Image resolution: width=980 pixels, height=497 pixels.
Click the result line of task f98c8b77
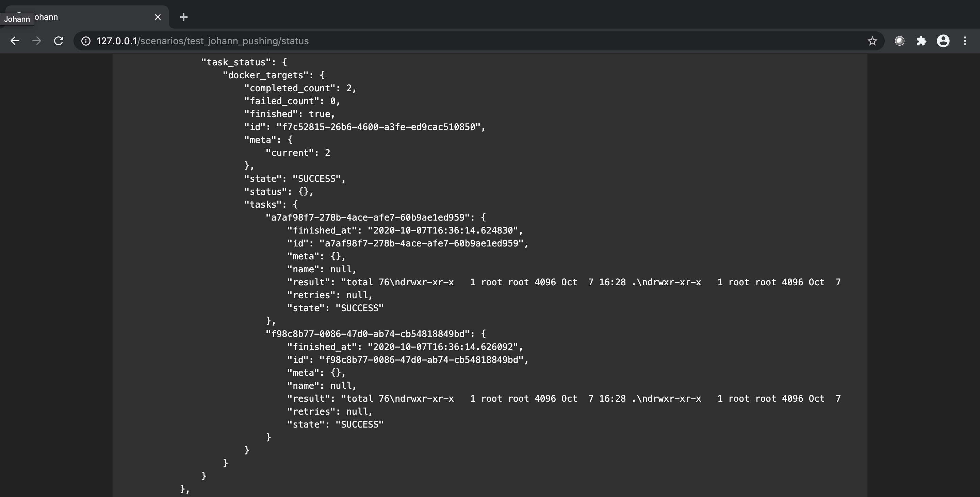point(564,398)
